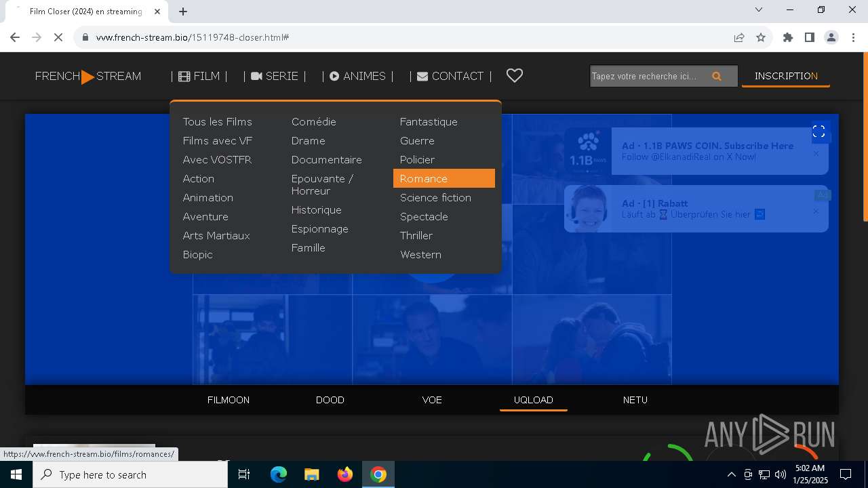This screenshot has width=868, height=488.
Task: Show hidden system tray icons
Action: pos(731,474)
